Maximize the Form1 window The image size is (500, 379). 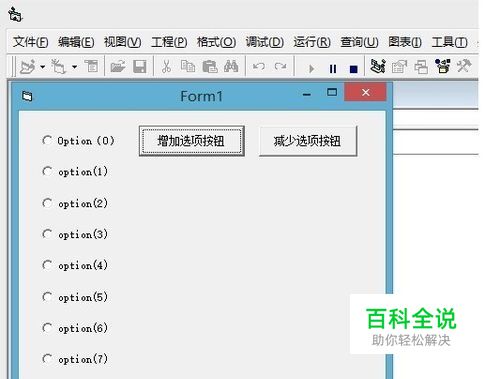tap(332, 92)
